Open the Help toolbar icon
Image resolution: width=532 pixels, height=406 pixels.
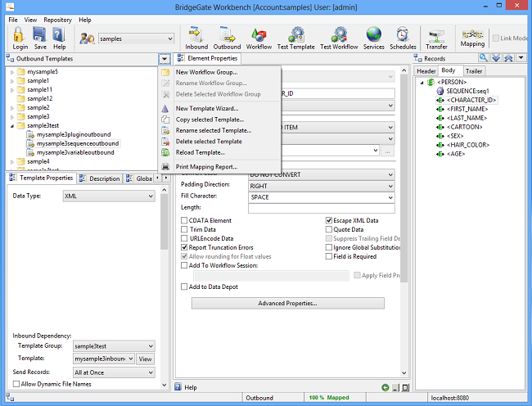coord(59,38)
